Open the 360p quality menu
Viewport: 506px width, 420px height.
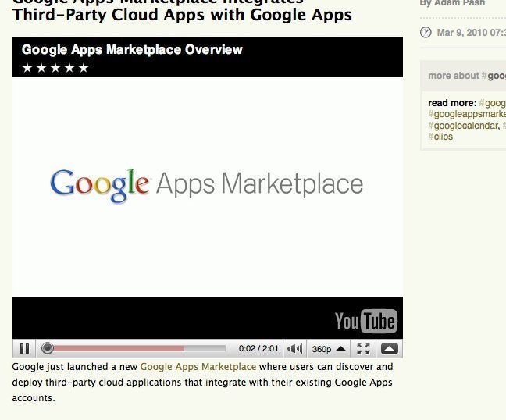[329, 349]
